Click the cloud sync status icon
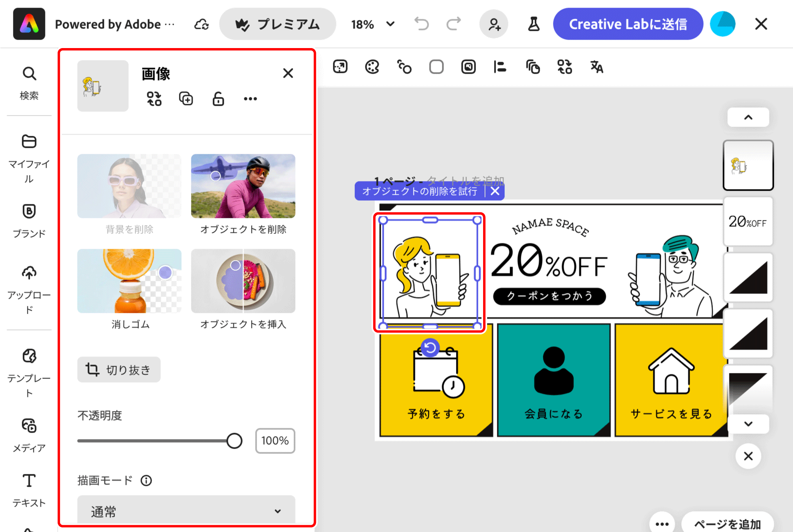The height and width of the screenshot is (532, 793). 201,24
